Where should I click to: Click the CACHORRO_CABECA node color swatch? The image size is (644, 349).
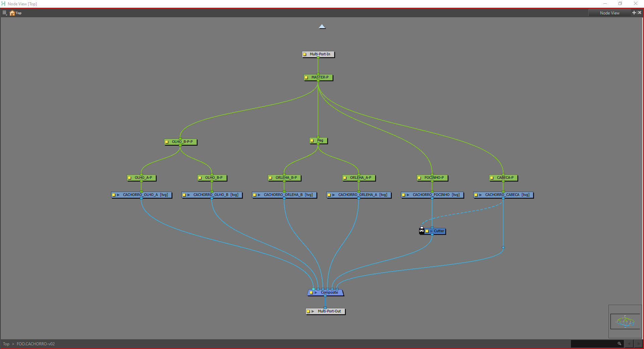476,195
